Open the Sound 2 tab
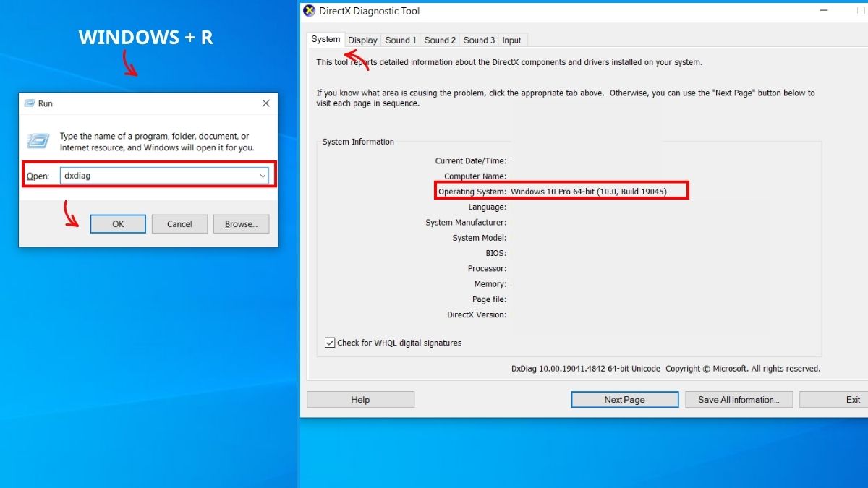This screenshot has width=868, height=488. click(440, 40)
